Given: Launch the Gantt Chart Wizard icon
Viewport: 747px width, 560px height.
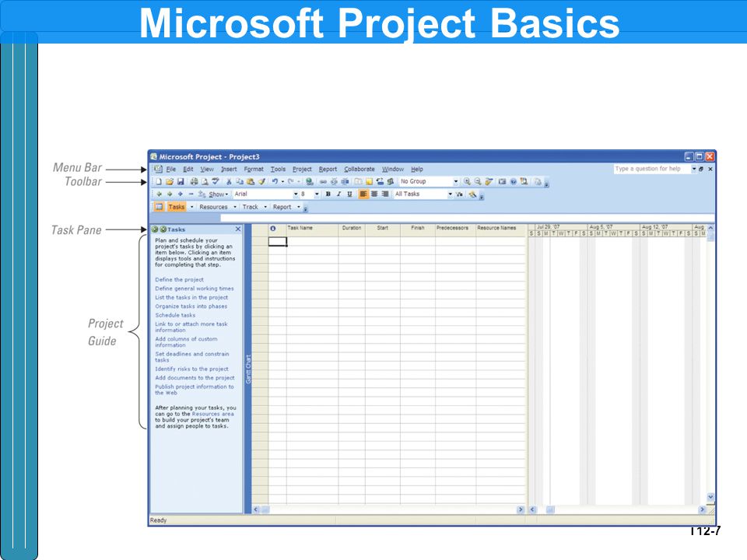Looking at the screenshot, I should pos(472,194).
